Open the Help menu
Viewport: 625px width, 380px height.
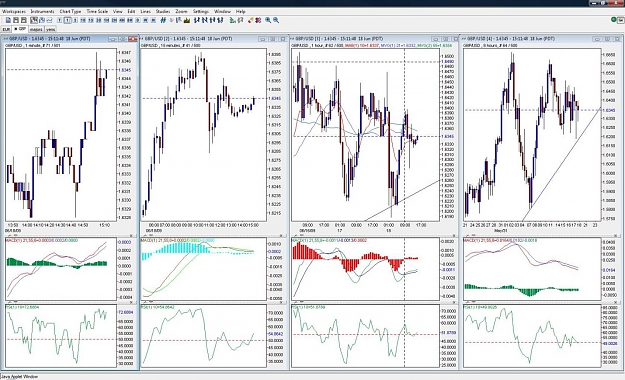coord(240,11)
